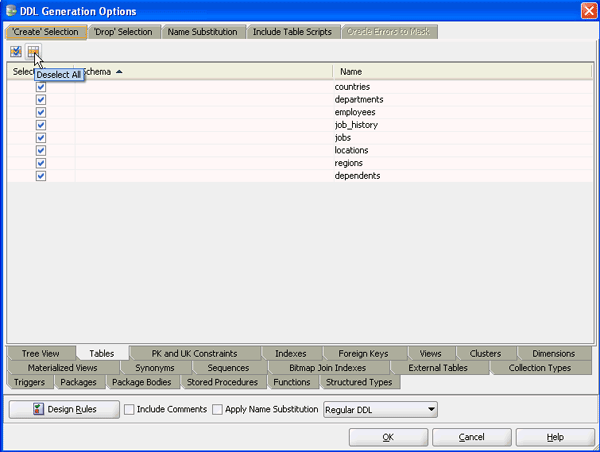Open PK and UK Constraints tab
The image size is (600, 452).
pos(194,354)
